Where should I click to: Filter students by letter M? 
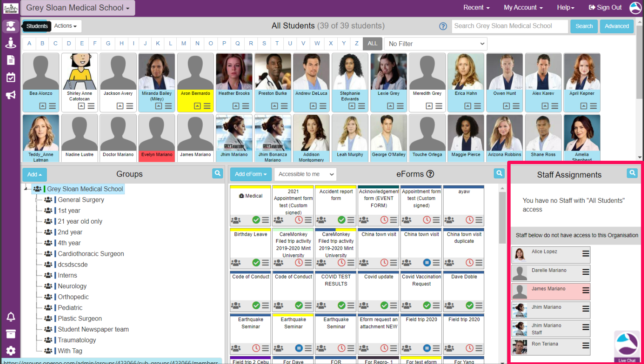(x=184, y=43)
